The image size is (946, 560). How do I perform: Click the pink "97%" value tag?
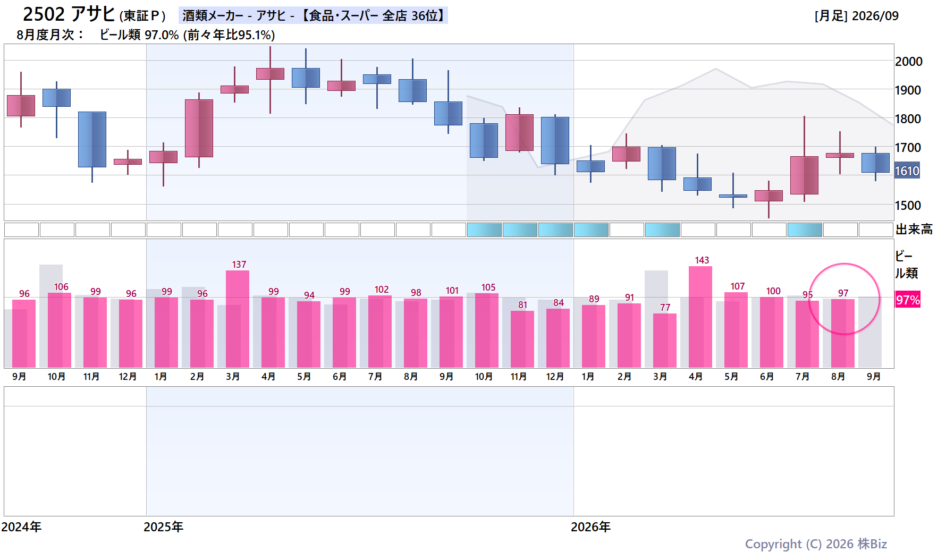coord(908,300)
